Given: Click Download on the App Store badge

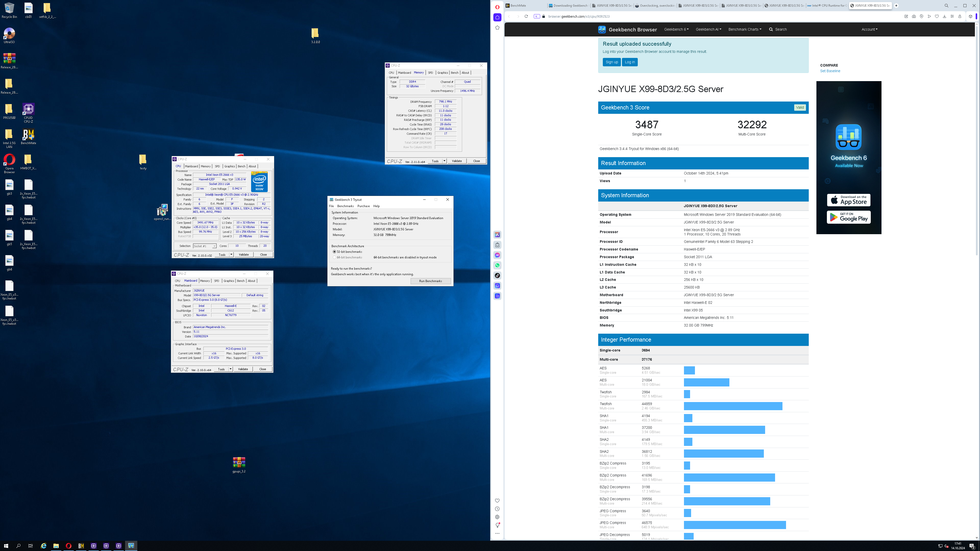Looking at the screenshot, I should coord(848,200).
